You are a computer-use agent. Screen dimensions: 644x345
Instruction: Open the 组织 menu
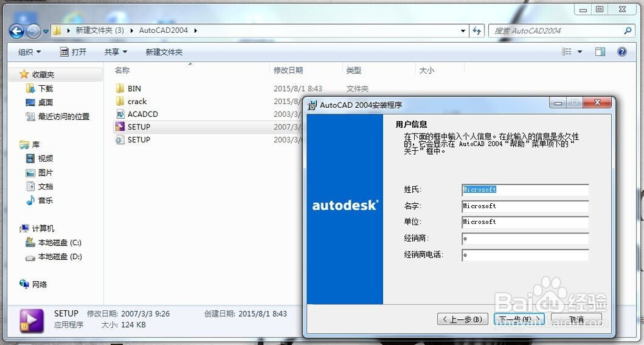click(30, 52)
